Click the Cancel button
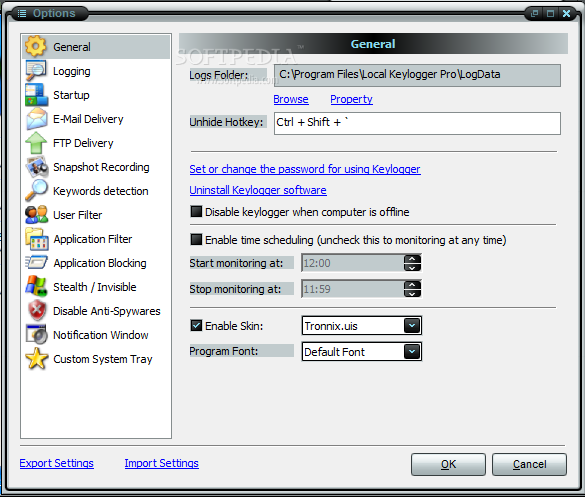 tap(529, 464)
